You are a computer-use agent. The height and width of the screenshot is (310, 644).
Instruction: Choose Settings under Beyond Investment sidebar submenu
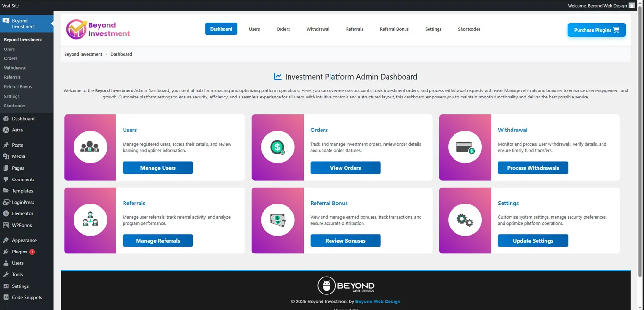[12, 96]
